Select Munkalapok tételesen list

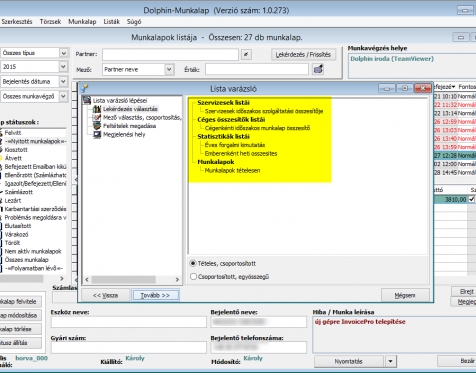(232, 170)
